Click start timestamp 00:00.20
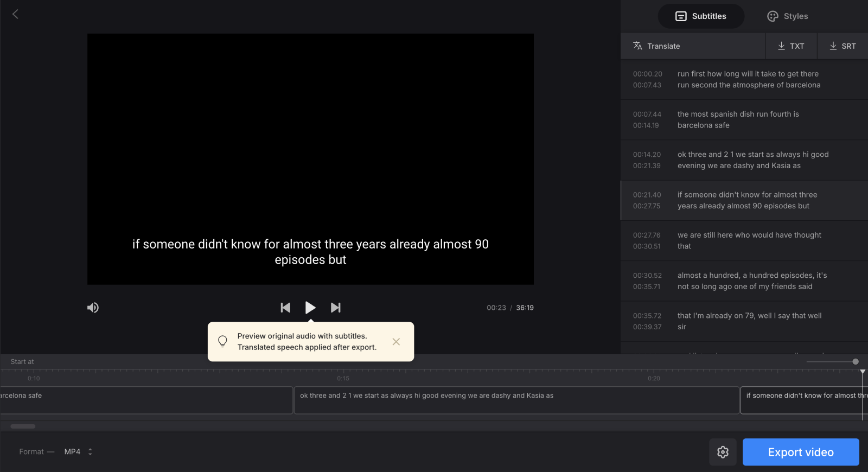The height and width of the screenshot is (472, 868). pos(647,74)
